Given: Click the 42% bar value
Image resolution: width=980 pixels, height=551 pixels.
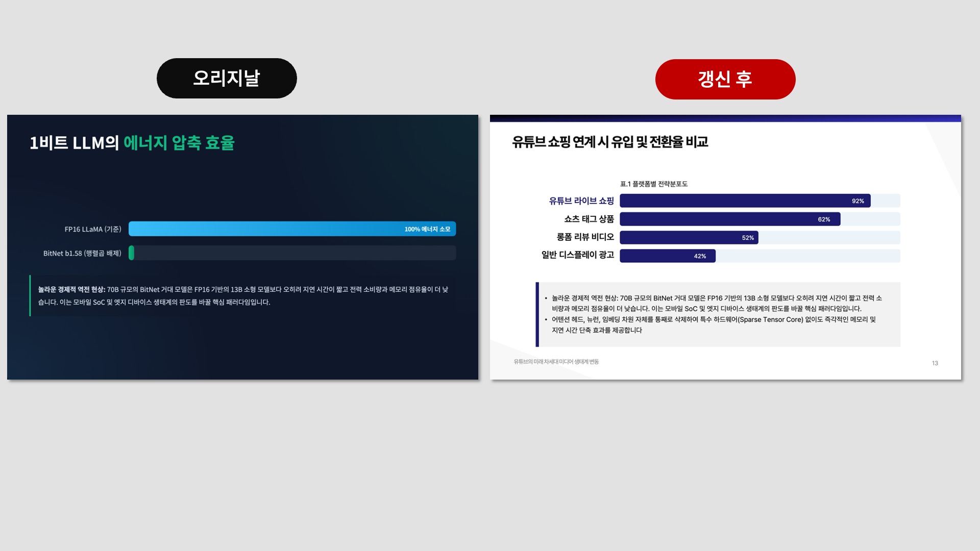Looking at the screenshot, I should pos(700,256).
